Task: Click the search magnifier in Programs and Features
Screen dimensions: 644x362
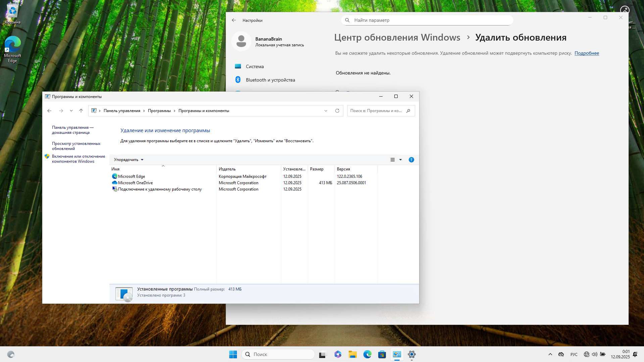Action: (x=408, y=111)
